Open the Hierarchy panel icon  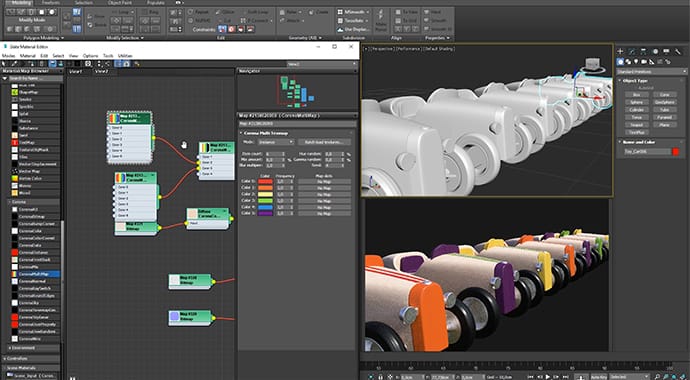(643, 51)
